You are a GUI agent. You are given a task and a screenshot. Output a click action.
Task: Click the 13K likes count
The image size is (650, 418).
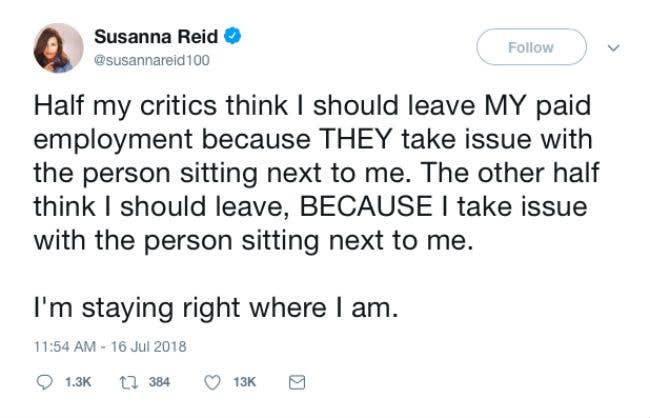click(x=244, y=382)
